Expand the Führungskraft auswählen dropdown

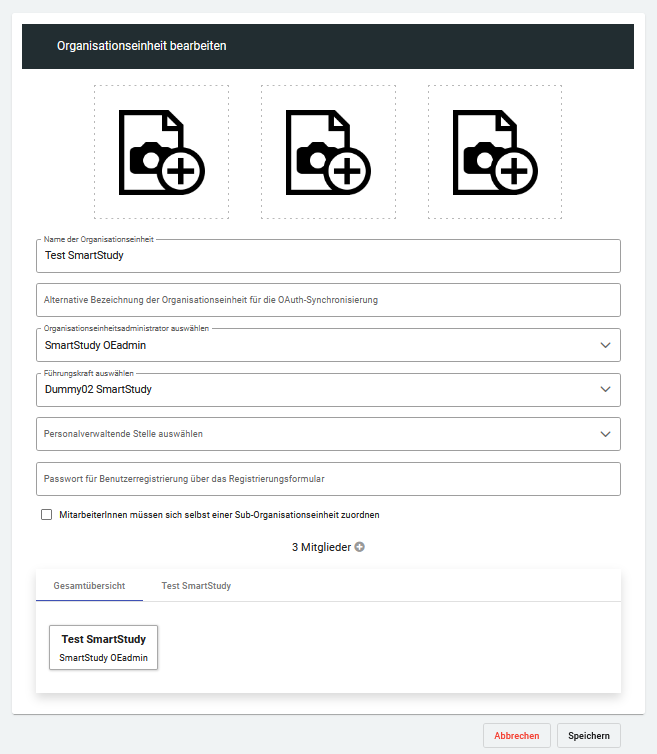pos(604,389)
